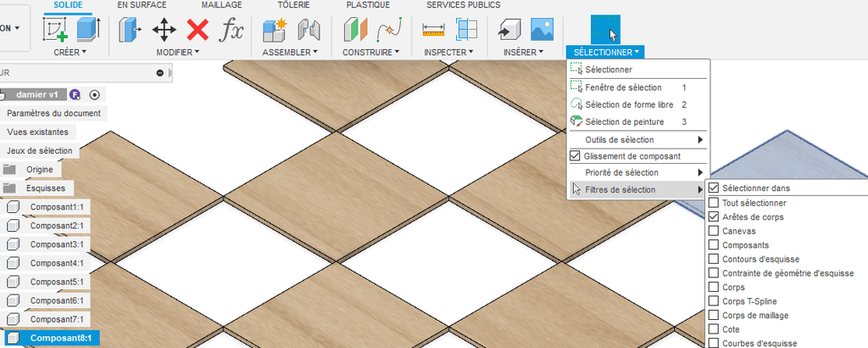868x348 pixels.
Task: Check Contrainte de géométrie d'esquisse
Action: coord(714,273)
